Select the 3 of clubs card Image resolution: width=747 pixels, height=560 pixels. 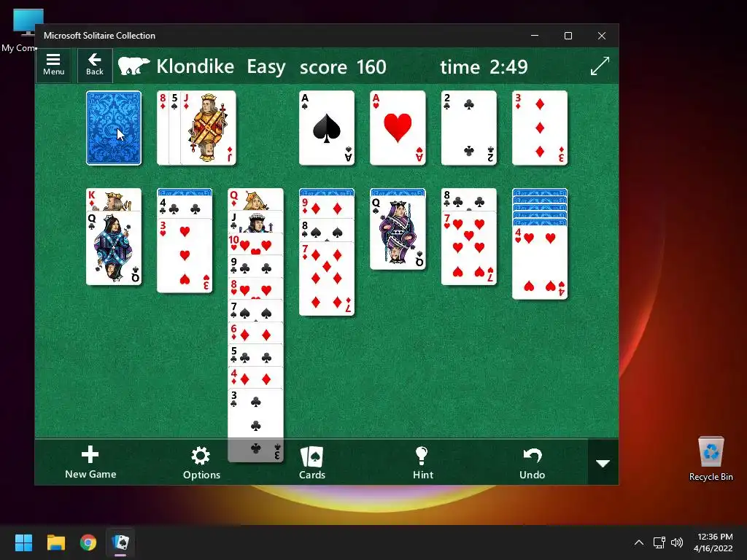[256, 425]
